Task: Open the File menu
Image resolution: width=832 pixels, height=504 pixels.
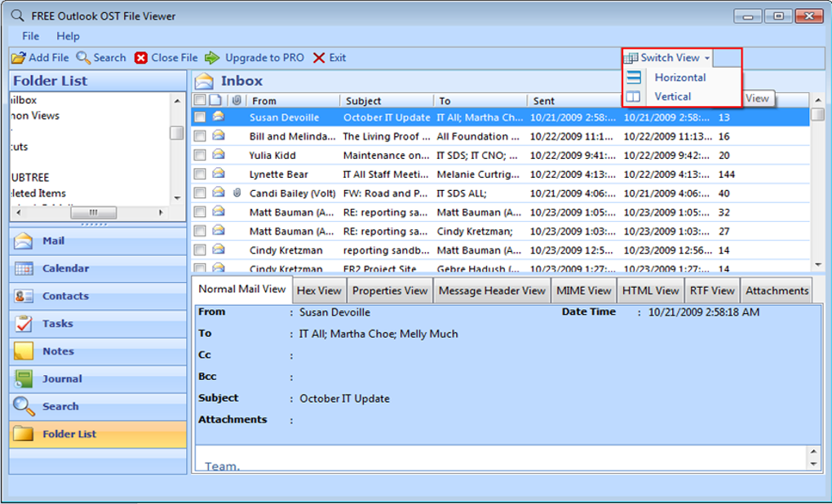Action: pyautogui.click(x=30, y=36)
